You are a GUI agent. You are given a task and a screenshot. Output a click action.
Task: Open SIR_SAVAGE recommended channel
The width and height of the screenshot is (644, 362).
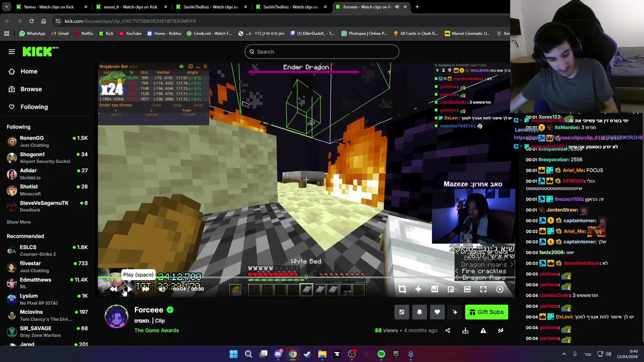[47, 332]
